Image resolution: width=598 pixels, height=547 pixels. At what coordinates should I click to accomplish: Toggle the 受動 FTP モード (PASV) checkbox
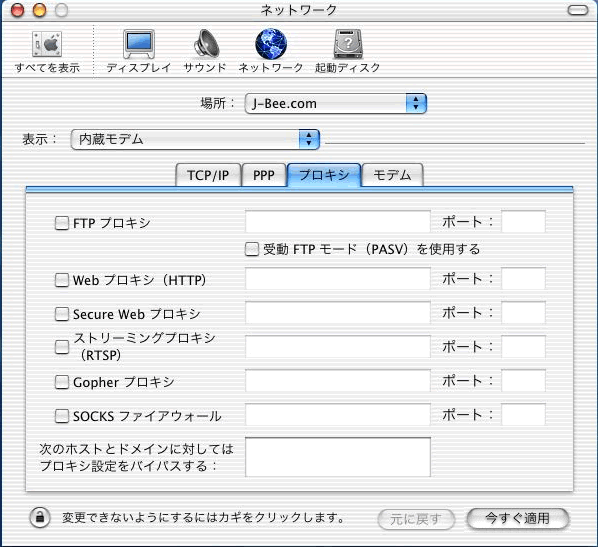pos(251,249)
